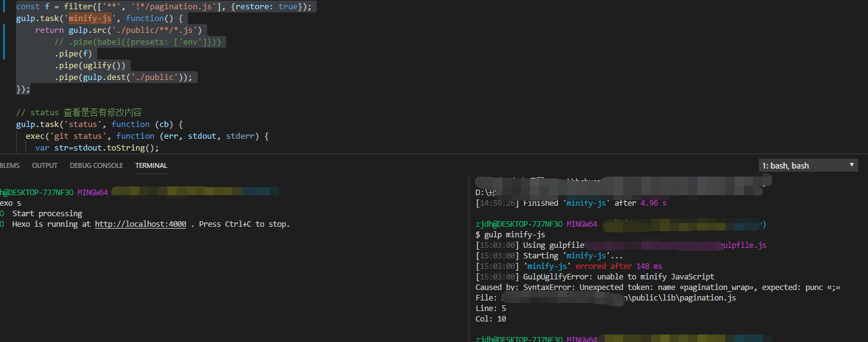868x342 pixels.
Task: Switch to the PROBLEMS tab at panel left
Action: 9,165
